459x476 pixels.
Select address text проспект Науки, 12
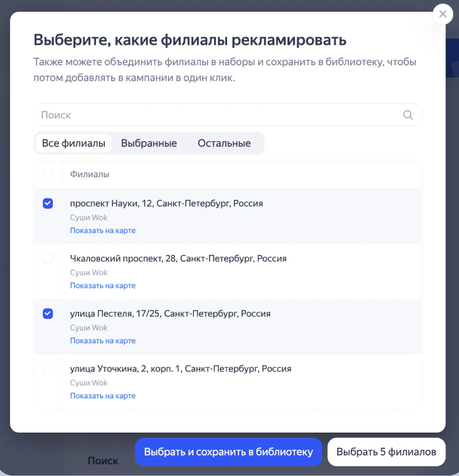(166, 203)
